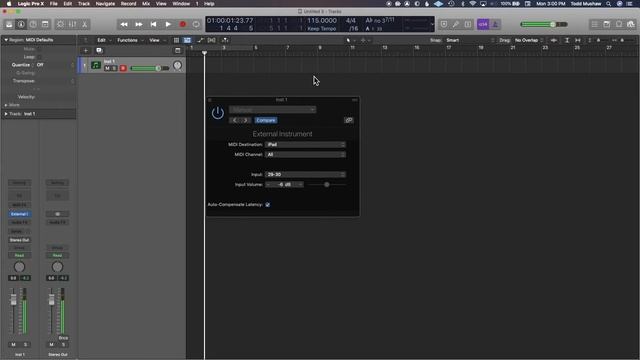Open the List Editors icon
Viewport: 640px width, 360px height.
tap(595, 24)
